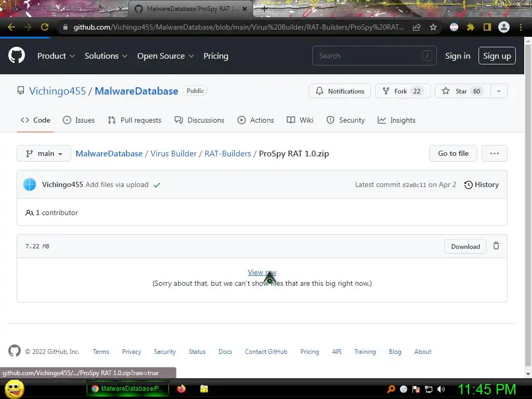The height and width of the screenshot is (399, 532).
Task: Expand the Star list dropdown arrow
Action: [499, 91]
